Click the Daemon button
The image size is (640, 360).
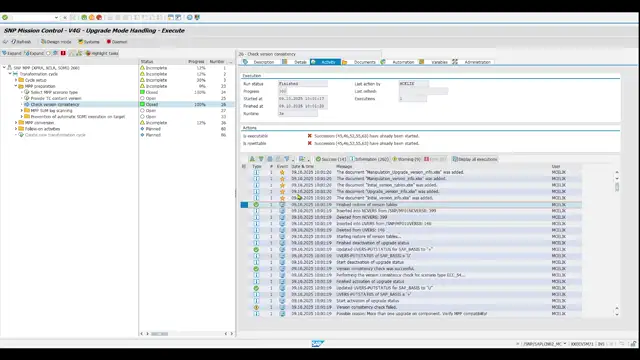tap(117, 42)
